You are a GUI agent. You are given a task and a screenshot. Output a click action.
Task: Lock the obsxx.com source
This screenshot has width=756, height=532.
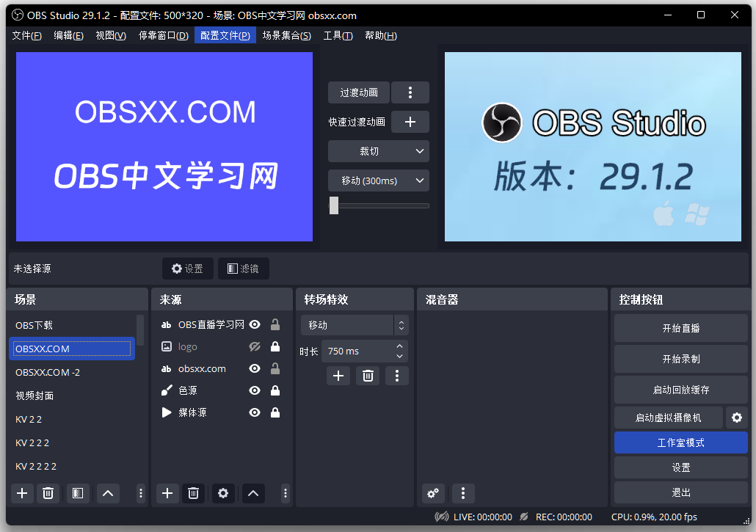click(x=275, y=368)
